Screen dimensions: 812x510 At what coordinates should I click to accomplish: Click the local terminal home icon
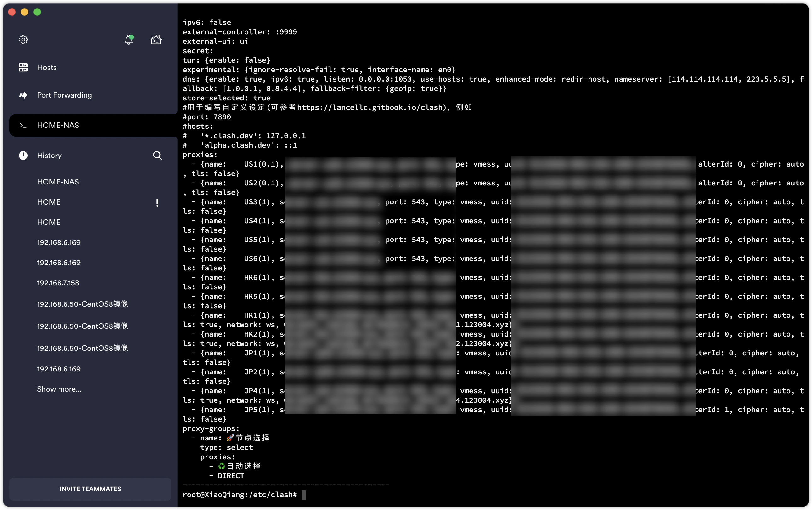[x=155, y=39]
